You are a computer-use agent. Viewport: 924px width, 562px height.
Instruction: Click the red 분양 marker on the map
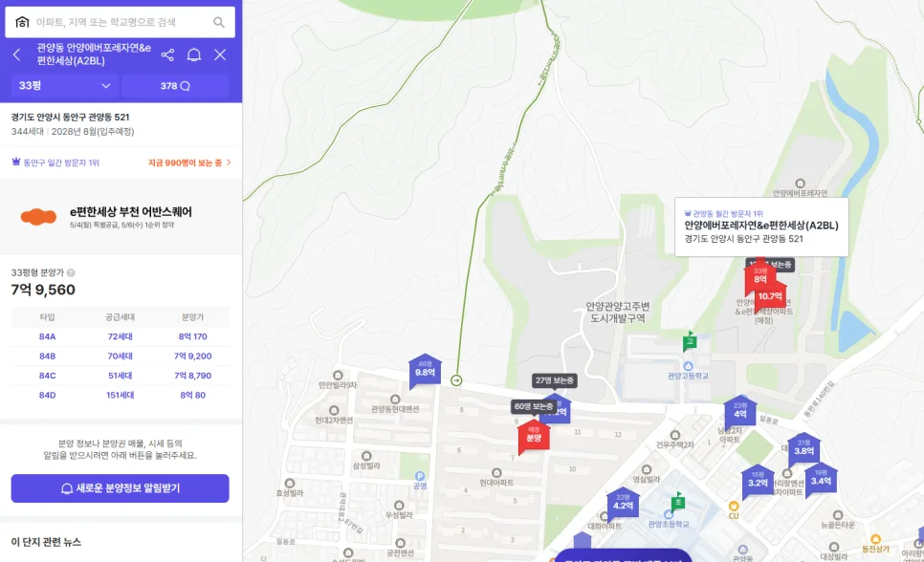coord(534,437)
